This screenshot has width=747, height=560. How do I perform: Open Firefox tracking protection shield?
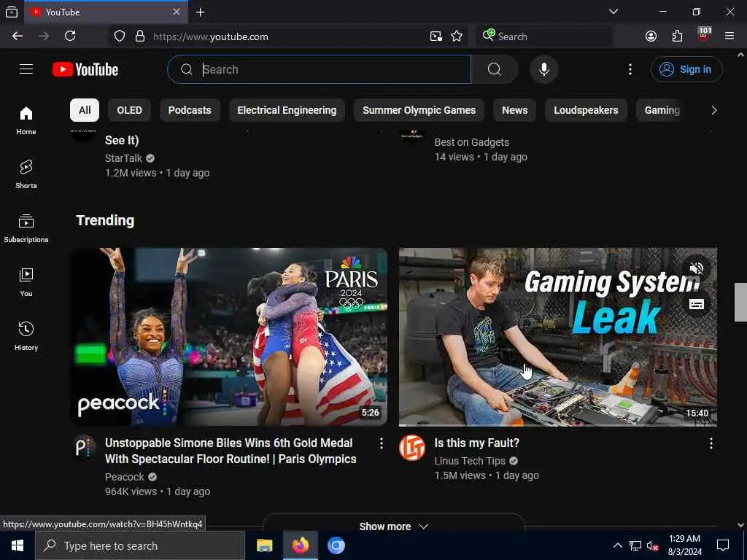click(120, 36)
